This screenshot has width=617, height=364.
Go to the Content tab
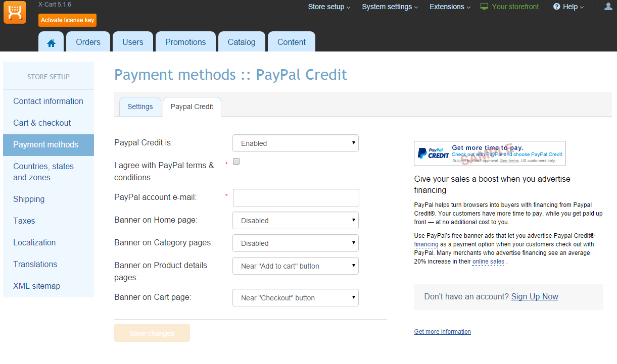[x=292, y=42]
